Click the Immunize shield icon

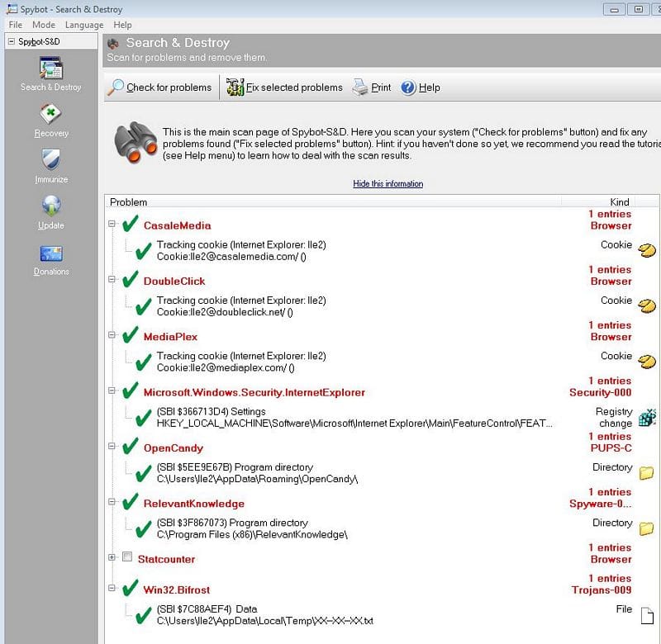click(x=51, y=160)
